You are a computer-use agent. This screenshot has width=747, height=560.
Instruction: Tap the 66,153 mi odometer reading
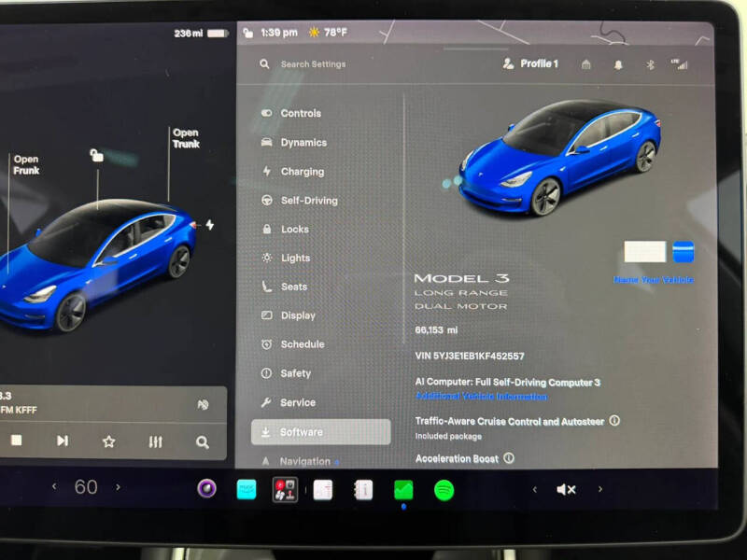pyautogui.click(x=436, y=330)
